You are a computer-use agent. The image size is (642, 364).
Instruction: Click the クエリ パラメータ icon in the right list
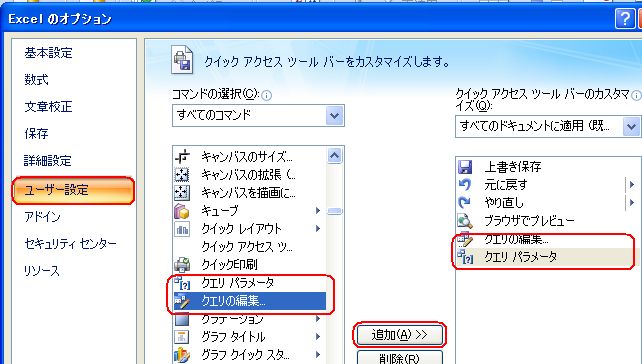[x=465, y=257]
